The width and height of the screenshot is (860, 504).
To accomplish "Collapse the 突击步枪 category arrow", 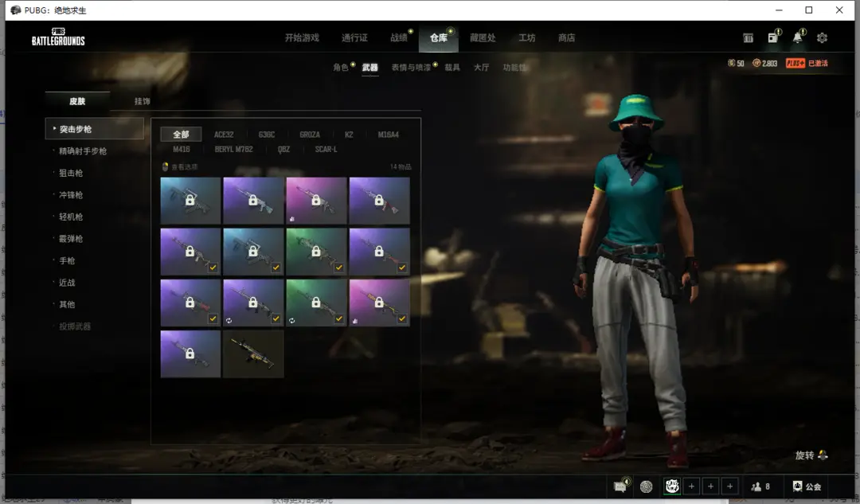I will 54,128.
